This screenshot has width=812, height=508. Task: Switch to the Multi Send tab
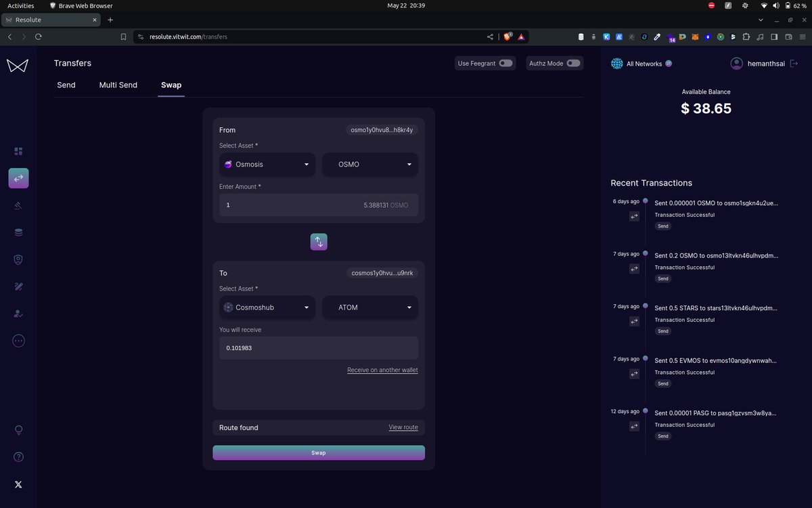click(118, 85)
